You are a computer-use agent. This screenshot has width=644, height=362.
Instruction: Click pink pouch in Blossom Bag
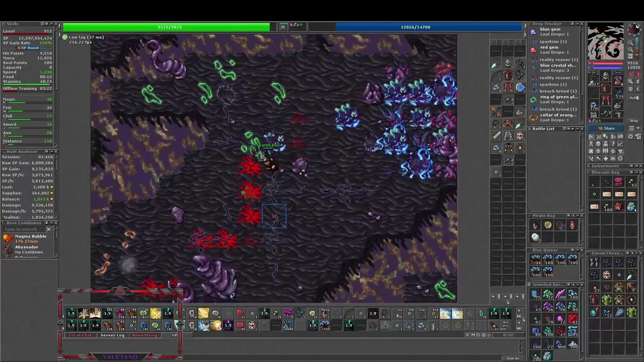[x=619, y=182]
